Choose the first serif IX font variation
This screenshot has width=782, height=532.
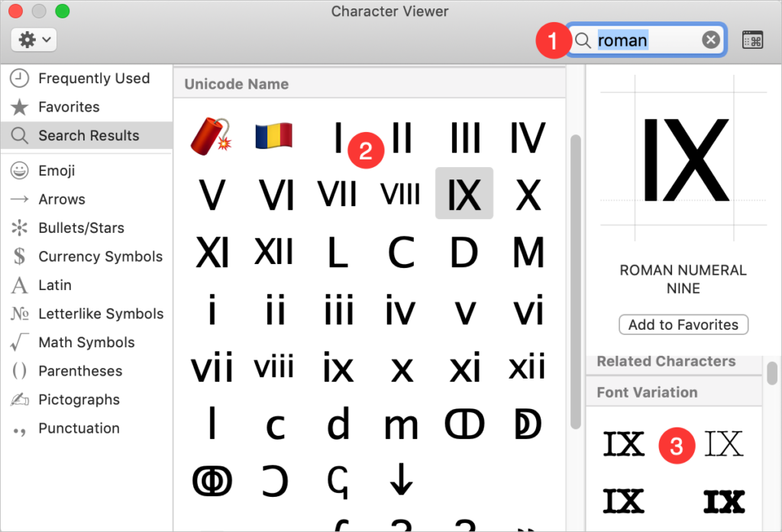click(623, 443)
